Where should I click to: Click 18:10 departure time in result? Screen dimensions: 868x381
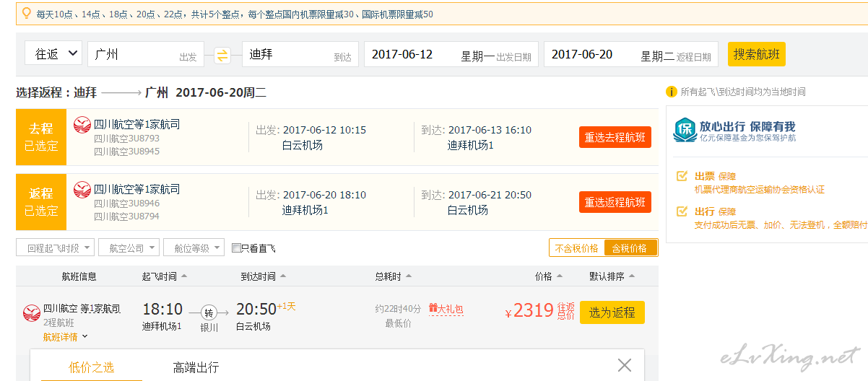(162, 310)
